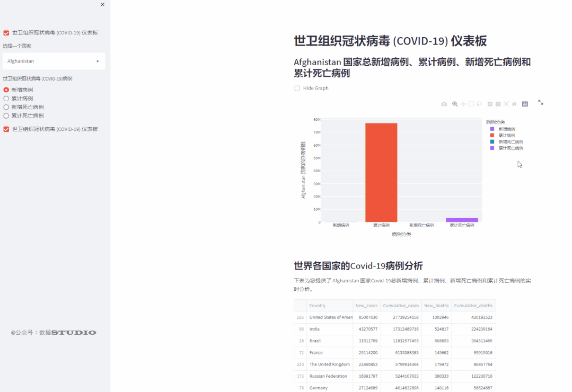
Task: Reset axes using the home icon
Action: (x=515, y=104)
